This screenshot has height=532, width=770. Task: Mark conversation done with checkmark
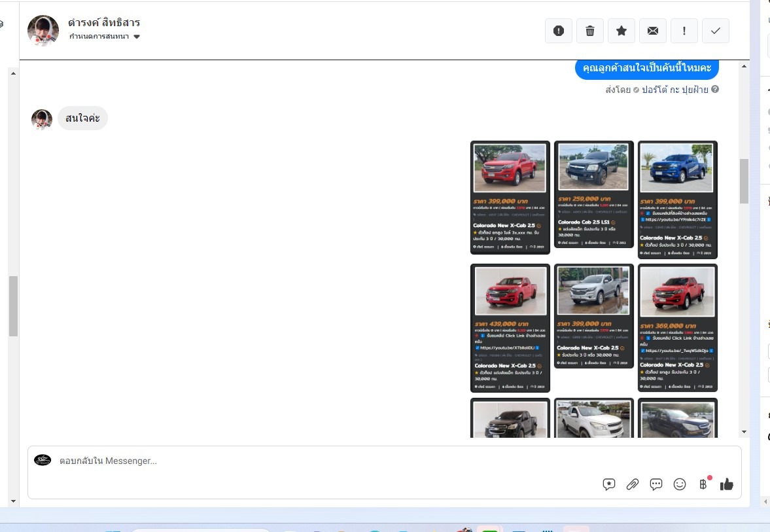pyautogui.click(x=715, y=31)
